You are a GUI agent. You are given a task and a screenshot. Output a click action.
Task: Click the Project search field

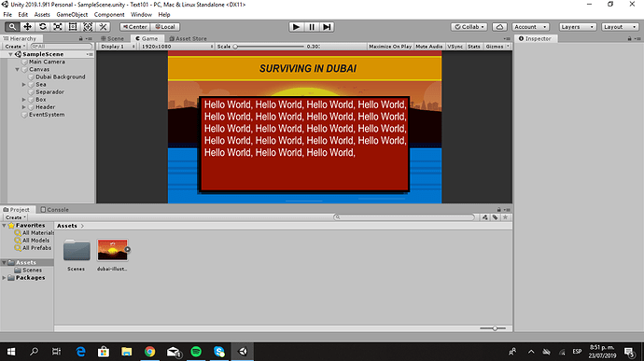[x=404, y=217]
